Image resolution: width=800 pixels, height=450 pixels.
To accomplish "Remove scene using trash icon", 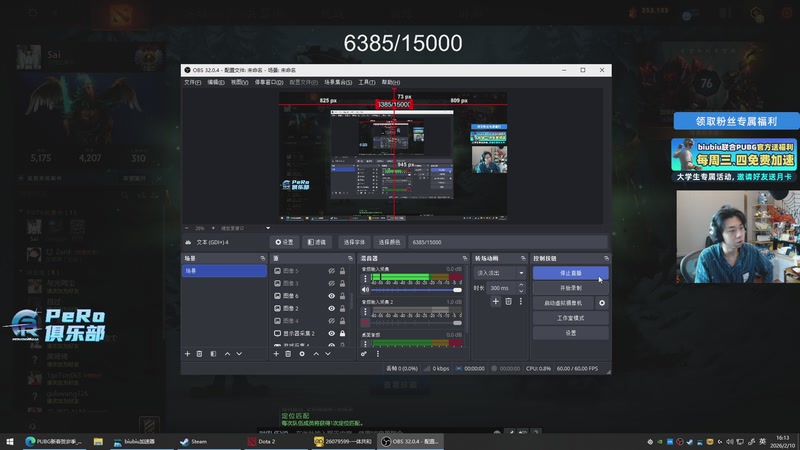I will coord(199,354).
